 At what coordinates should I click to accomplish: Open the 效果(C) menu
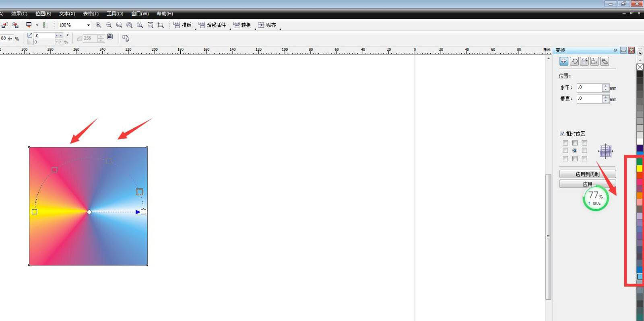(x=19, y=14)
